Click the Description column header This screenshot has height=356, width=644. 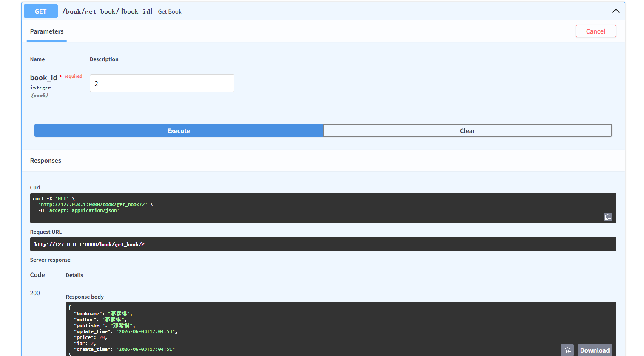[x=104, y=59]
